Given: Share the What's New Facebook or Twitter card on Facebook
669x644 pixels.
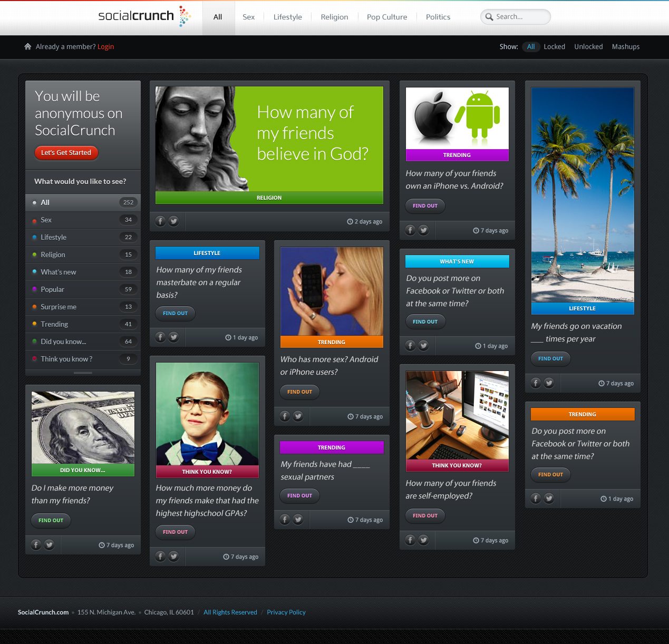Looking at the screenshot, I should pyautogui.click(x=411, y=346).
